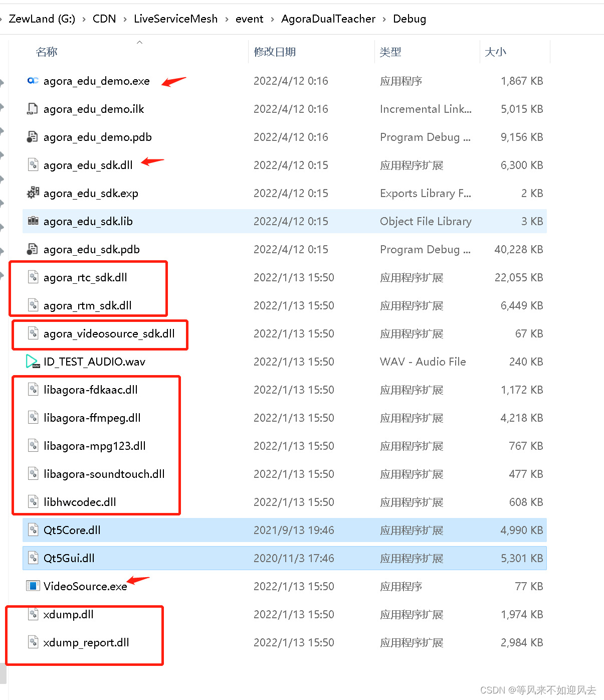This screenshot has height=700, width=604.
Task: Expand the chevron after CDN breadcrumb
Action: coord(125,19)
